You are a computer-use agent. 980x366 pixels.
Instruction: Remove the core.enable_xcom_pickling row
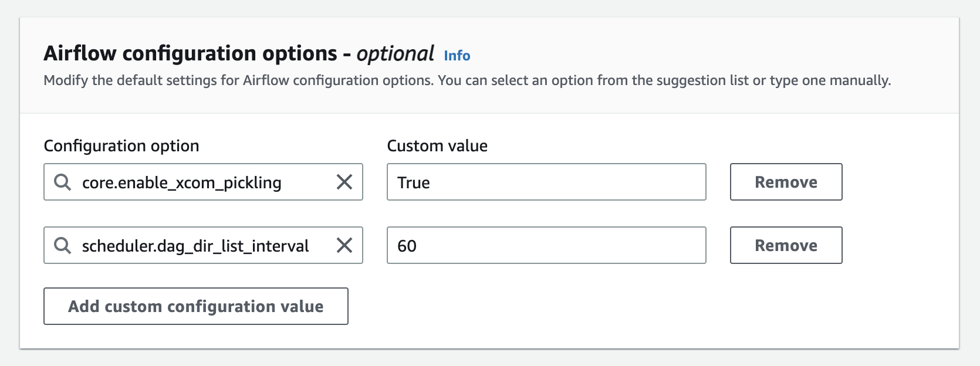[x=786, y=182]
